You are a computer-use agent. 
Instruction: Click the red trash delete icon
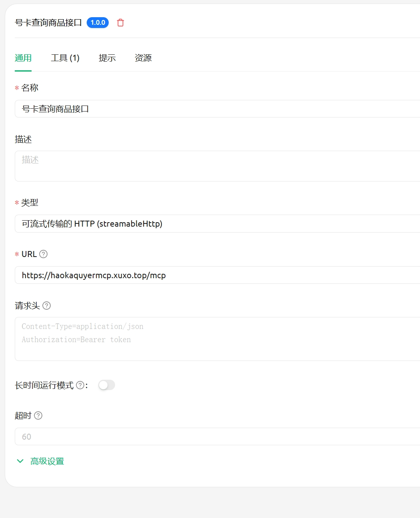[x=120, y=23]
